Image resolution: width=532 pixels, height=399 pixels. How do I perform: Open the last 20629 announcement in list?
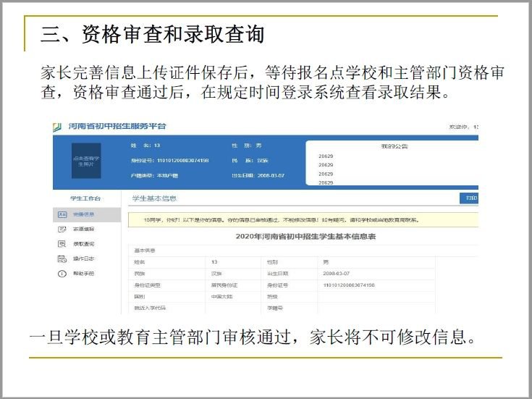[326, 182]
